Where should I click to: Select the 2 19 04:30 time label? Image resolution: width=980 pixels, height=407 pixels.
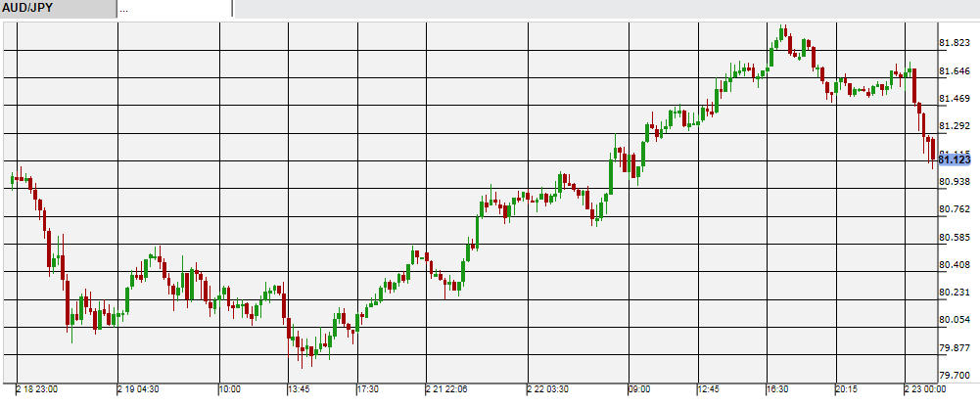click(x=140, y=389)
